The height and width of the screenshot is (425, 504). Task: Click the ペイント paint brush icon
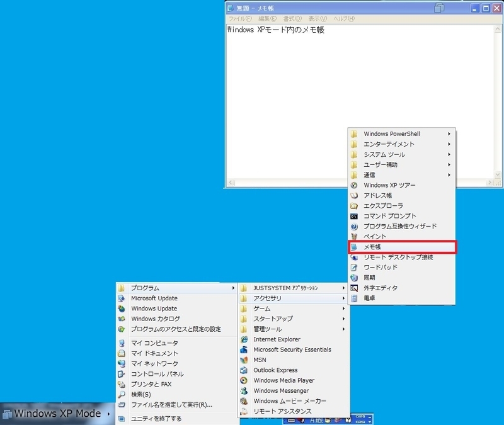tap(354, 237)
